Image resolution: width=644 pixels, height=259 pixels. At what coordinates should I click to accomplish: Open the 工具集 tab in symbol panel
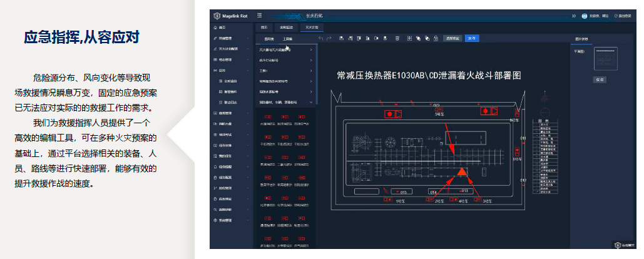pos(288,39)
